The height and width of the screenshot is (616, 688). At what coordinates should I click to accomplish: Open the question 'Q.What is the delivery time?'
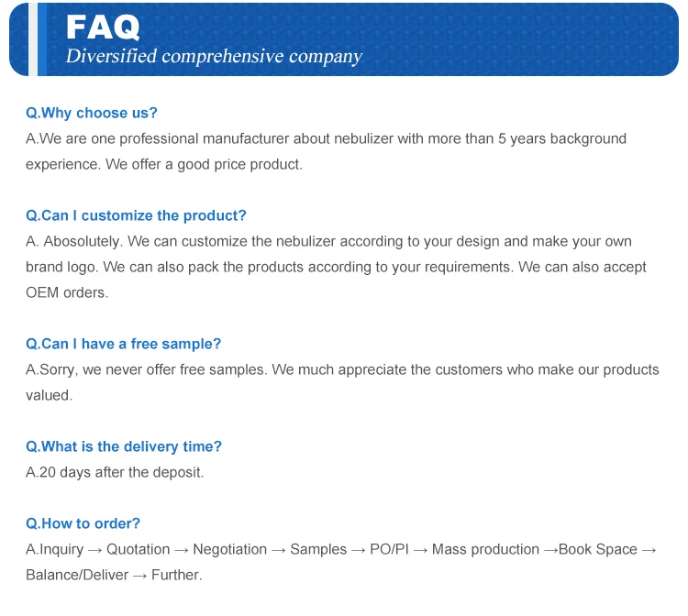click(124, 446)
